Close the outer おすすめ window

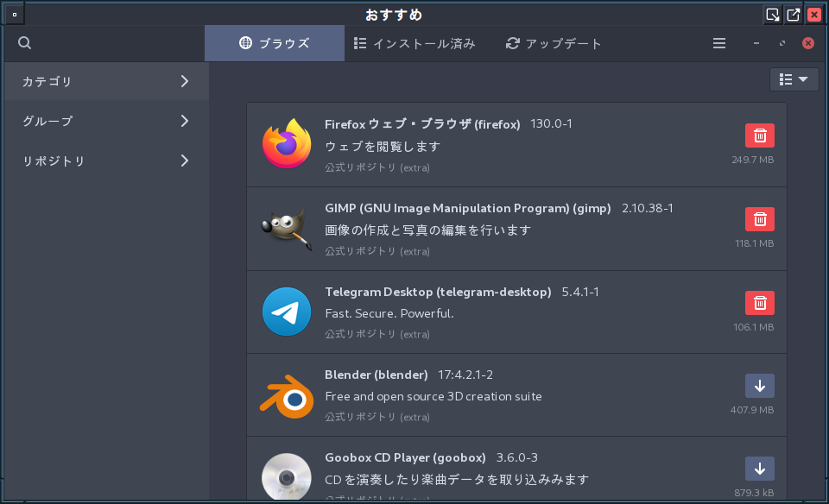814,15
